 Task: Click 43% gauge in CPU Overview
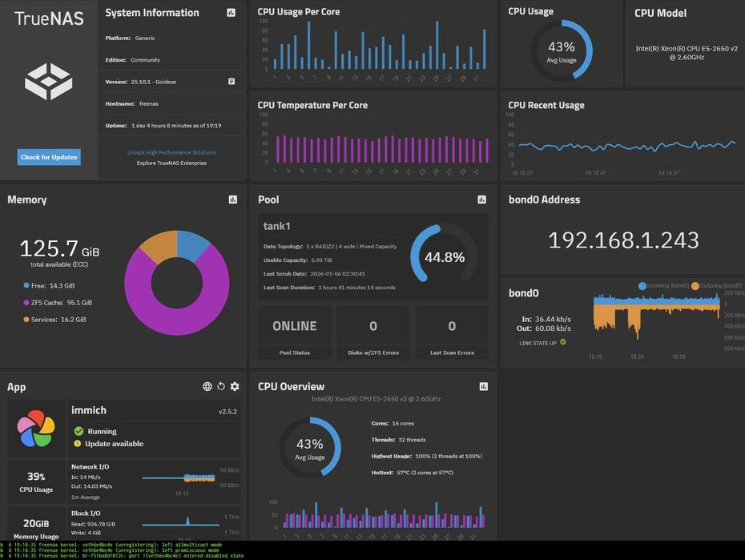point(310,447)
